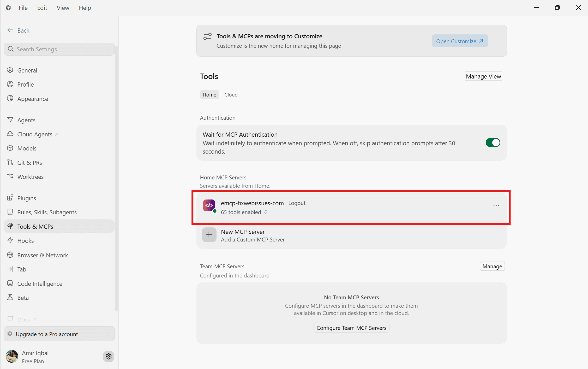Click the Rules, Skills, Subagents book icon
Image resolution: width=588 pixels, height=369 pixels.
(10, 212)
